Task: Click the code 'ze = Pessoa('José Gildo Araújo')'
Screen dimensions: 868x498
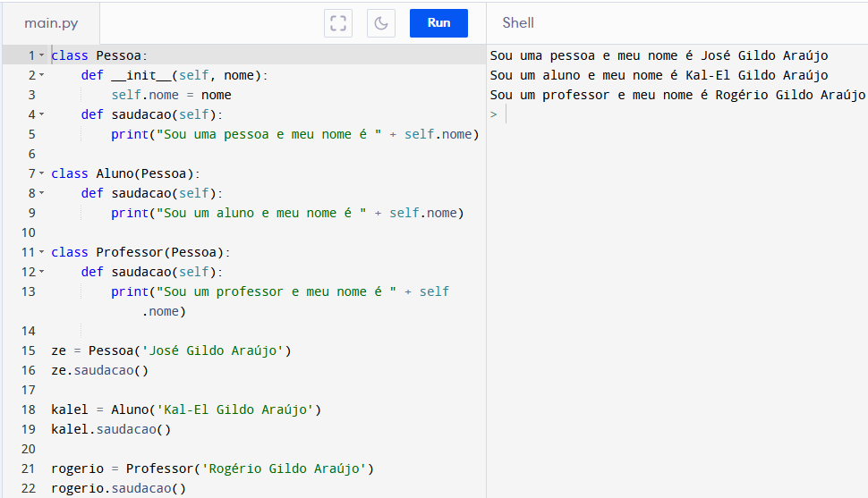Action: (171, 350)
